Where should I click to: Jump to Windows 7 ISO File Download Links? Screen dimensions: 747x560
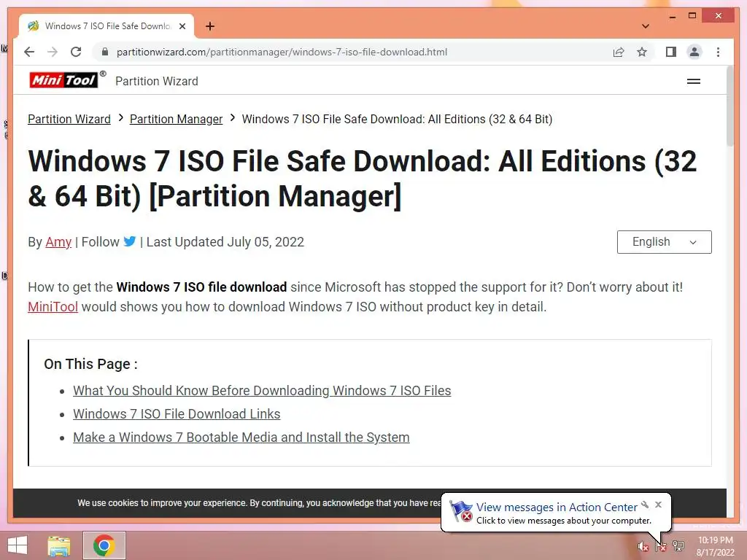pos(177,414)
